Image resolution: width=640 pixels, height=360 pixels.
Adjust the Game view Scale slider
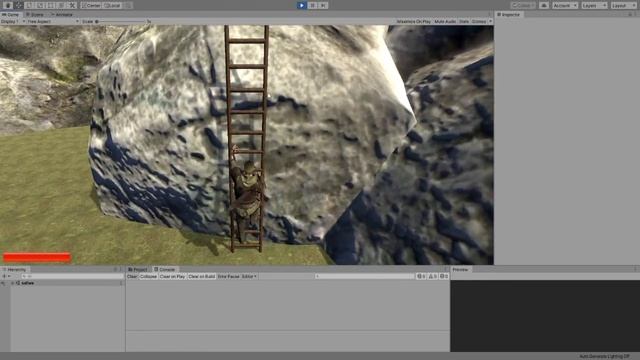click(x=121, y=21)
